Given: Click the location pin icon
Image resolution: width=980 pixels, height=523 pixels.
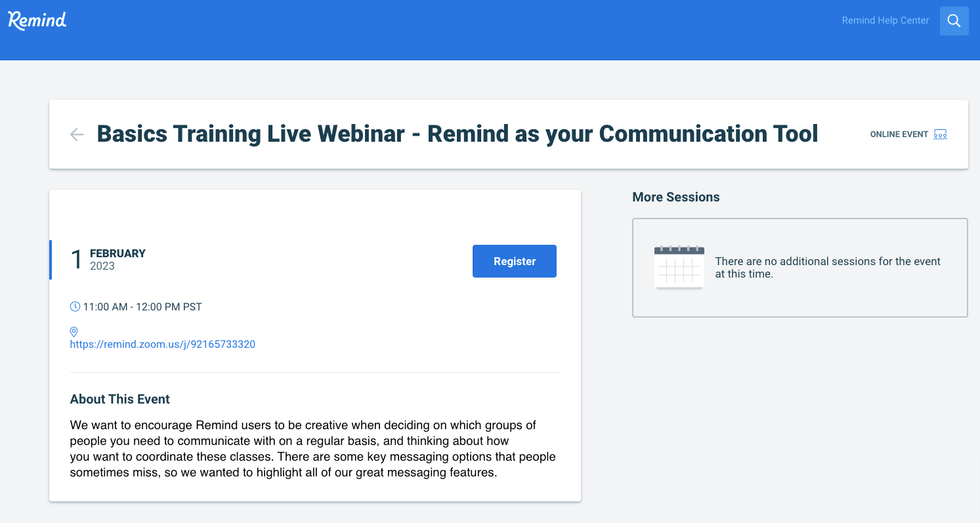Looking at the screenshot, I should pyautogui.click(x=74, y=332).
